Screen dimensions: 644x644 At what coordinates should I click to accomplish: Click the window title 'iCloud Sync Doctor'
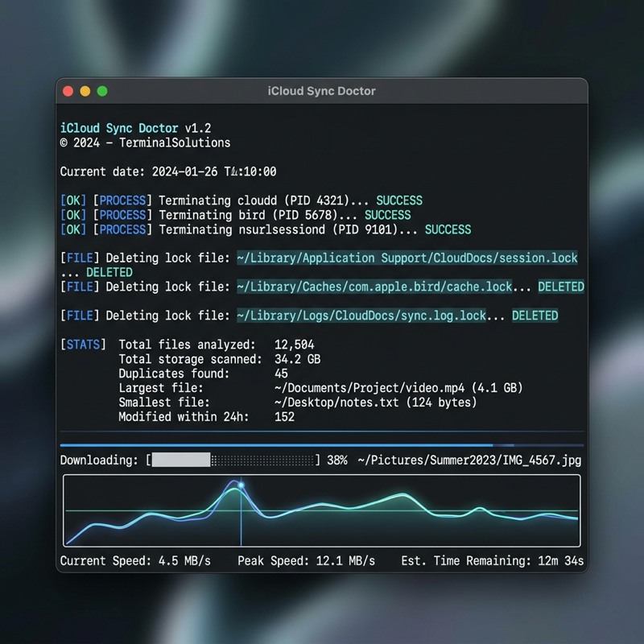tap(321, 91)
